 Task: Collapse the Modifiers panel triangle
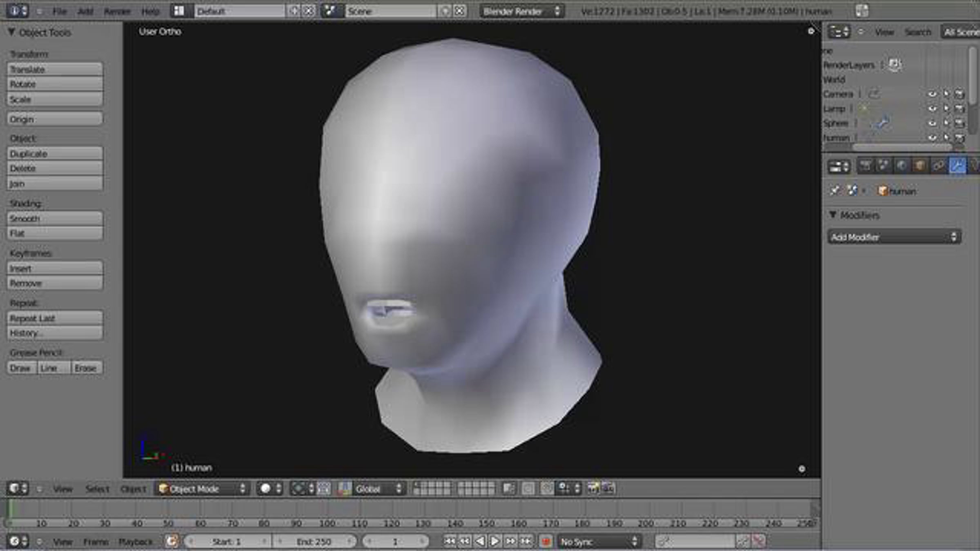click(x=833, y=215)
